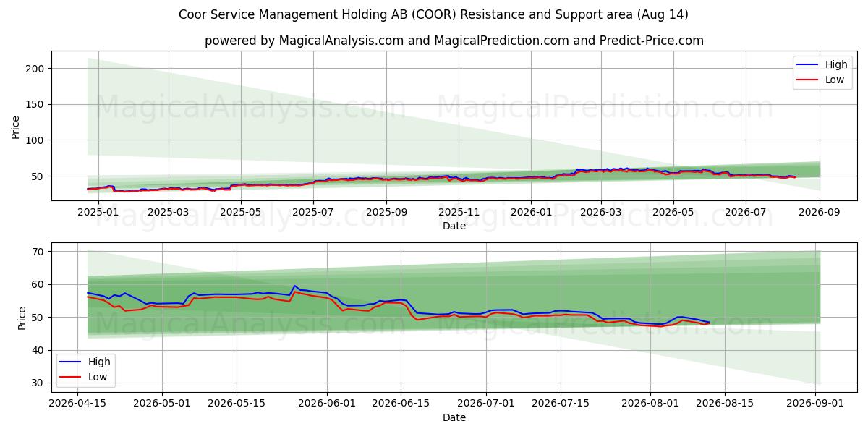Click the top chart 'Price' axis label

16,127
